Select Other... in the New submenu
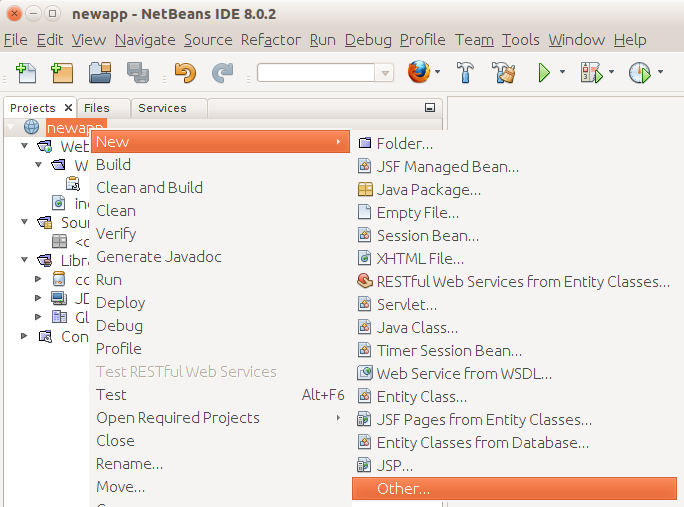The image size is (684, 507). [x=514, y=489]
